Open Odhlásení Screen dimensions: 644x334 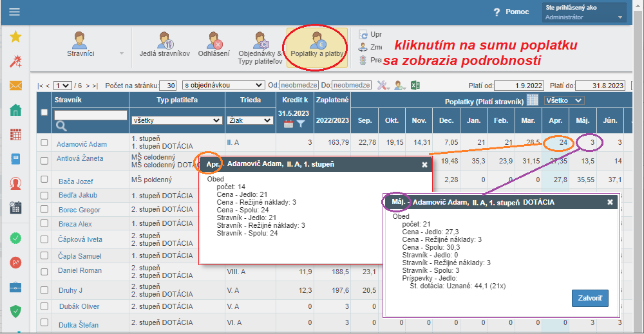[214, 45]
